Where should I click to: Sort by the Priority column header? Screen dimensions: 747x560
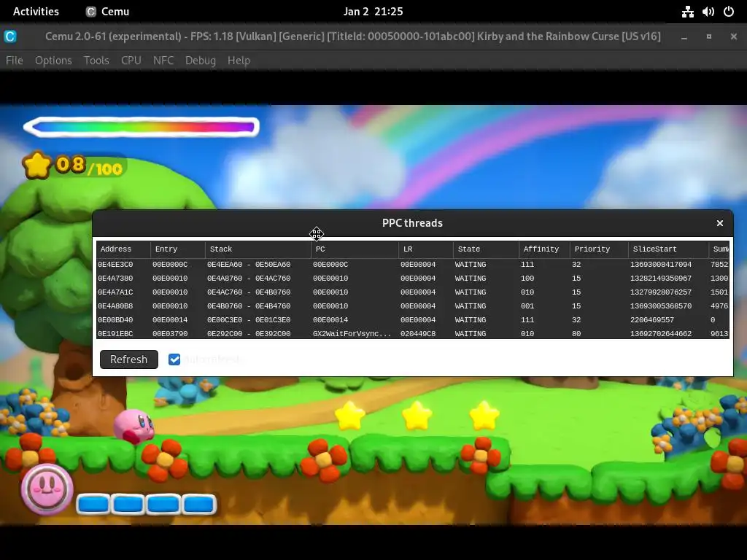[x=600, y=249]
